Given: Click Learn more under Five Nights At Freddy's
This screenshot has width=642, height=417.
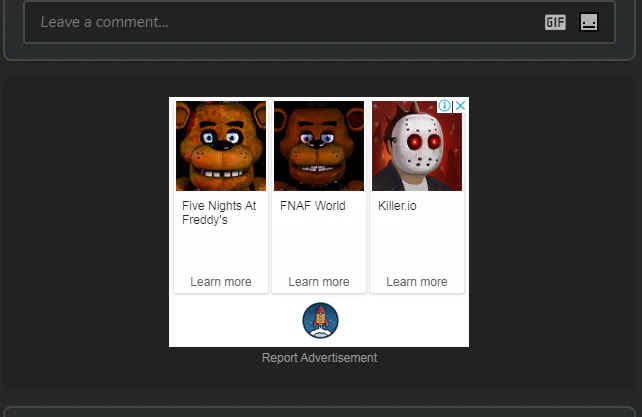Looking at the screenshot, I should click(x=221, y=282).
